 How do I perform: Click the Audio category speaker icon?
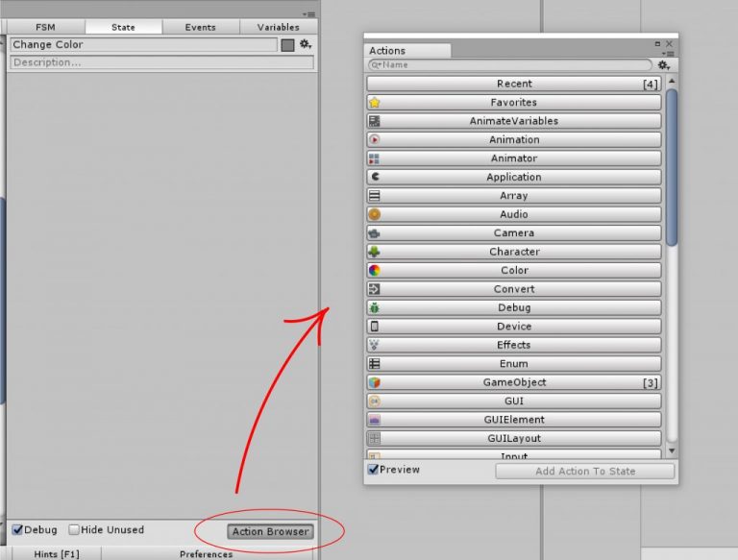(375, 214)
